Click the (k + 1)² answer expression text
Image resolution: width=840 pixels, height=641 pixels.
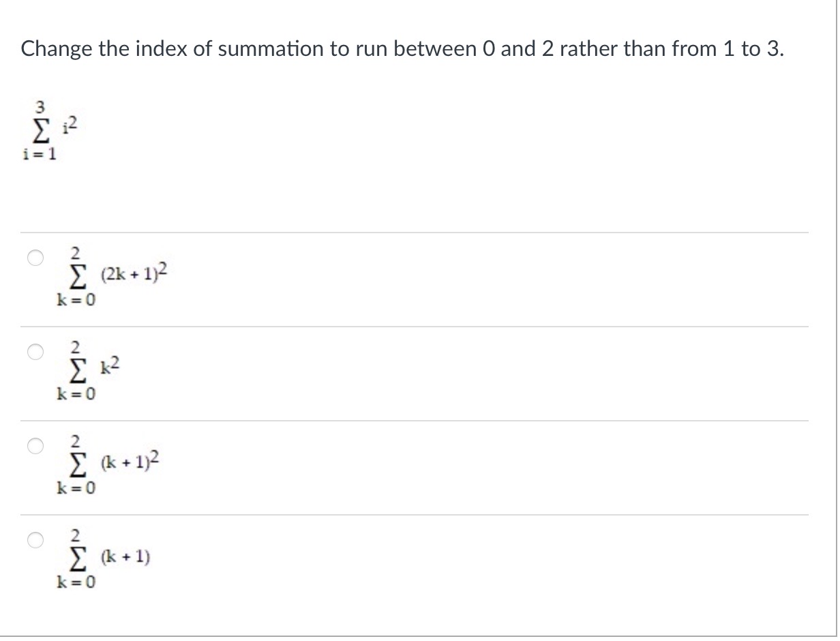point(128,464)
